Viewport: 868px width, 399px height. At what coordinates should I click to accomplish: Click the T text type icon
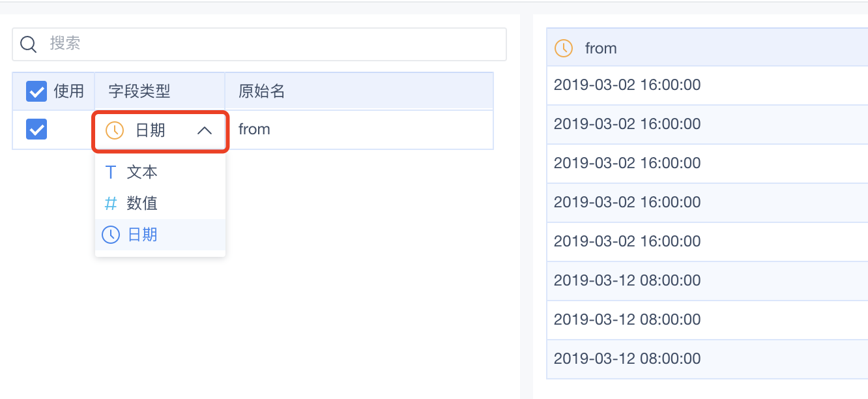[111, 173]
